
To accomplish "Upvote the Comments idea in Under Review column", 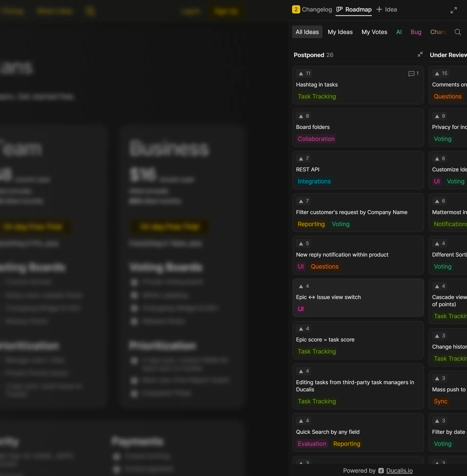I will (440, 73).
